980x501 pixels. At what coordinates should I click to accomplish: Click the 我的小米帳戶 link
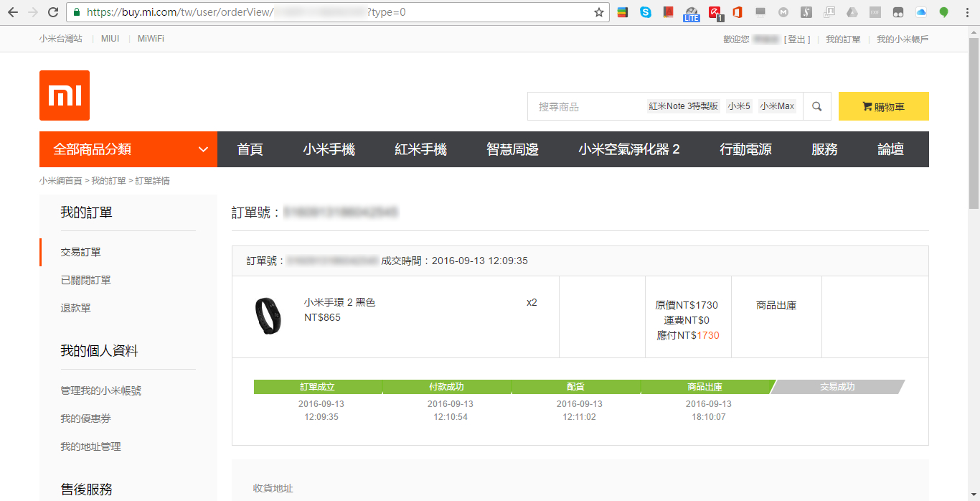903,39
